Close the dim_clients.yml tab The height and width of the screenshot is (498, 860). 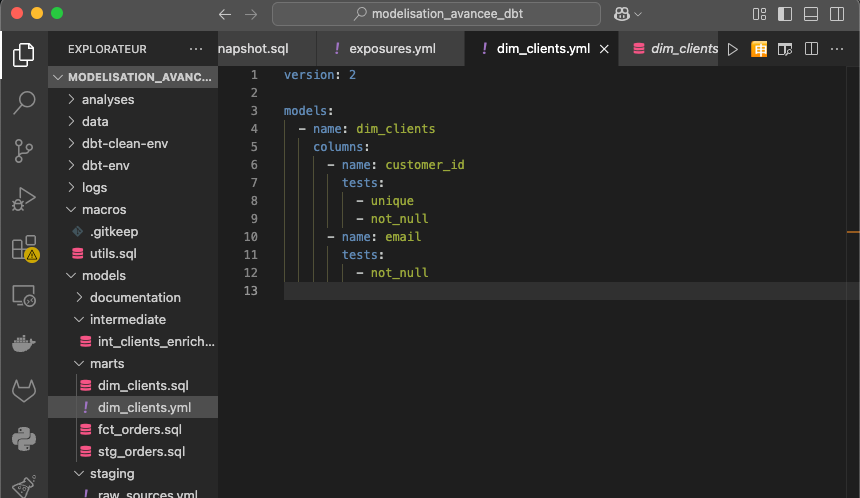[x=604, y=49]
